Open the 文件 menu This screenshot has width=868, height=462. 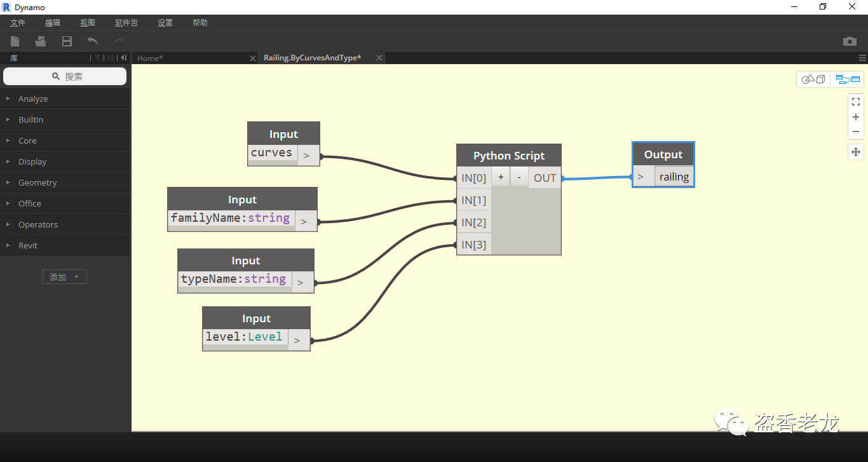tap(18, 23)
